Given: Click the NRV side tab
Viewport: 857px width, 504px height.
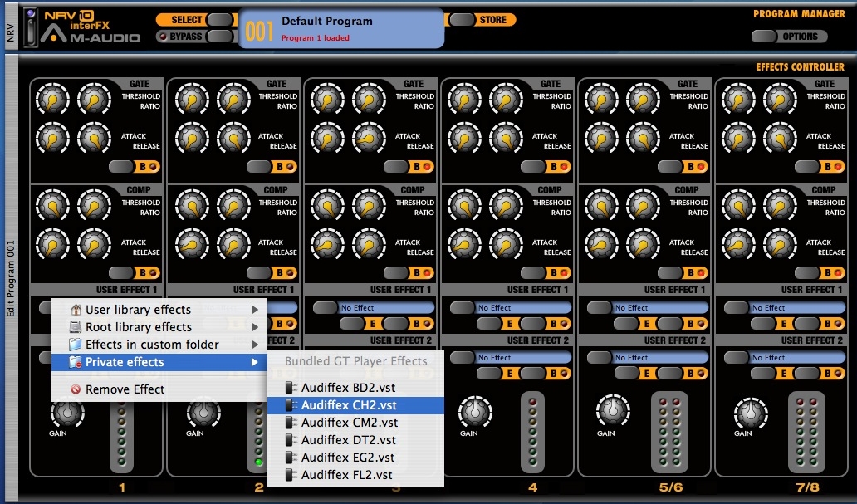Looking at the screenshot, I should (x=11, y=33).
